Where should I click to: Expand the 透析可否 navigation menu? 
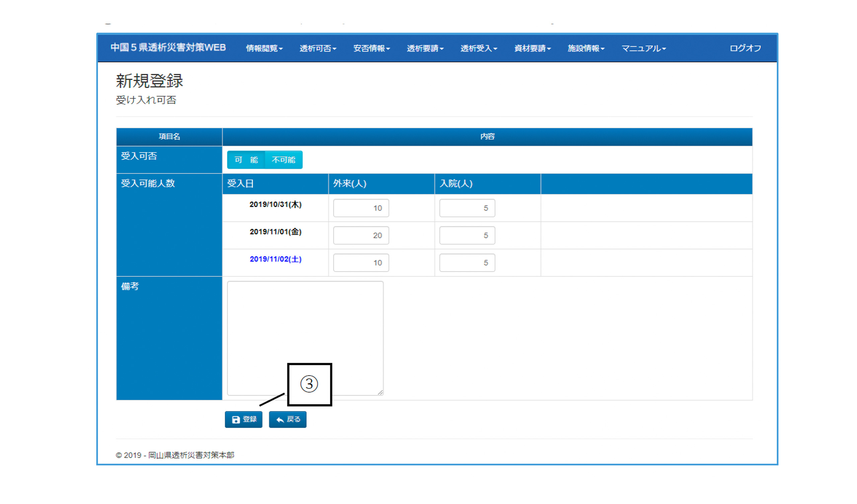point(318,48)
